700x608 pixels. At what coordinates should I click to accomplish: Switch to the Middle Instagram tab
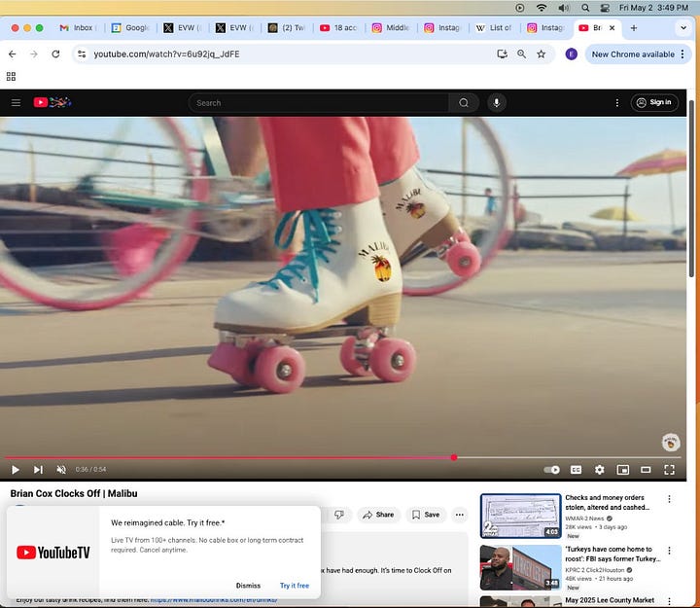point(391,27)
